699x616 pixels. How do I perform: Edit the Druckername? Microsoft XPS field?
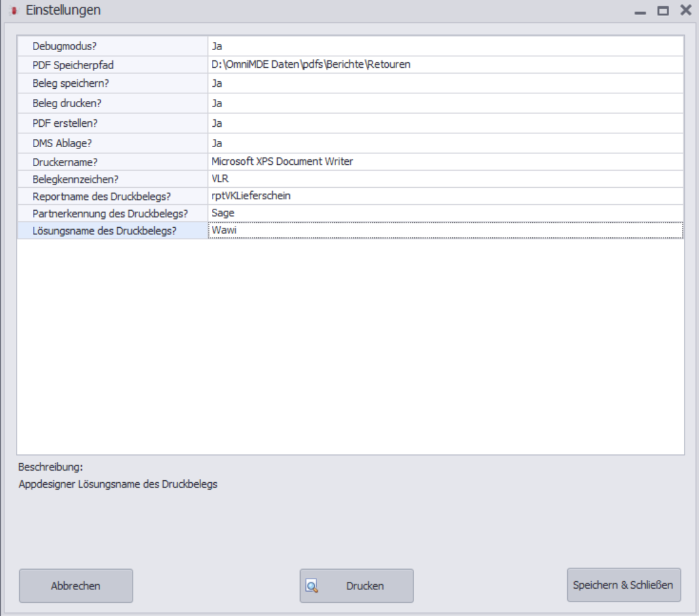[x=445, y=162]
